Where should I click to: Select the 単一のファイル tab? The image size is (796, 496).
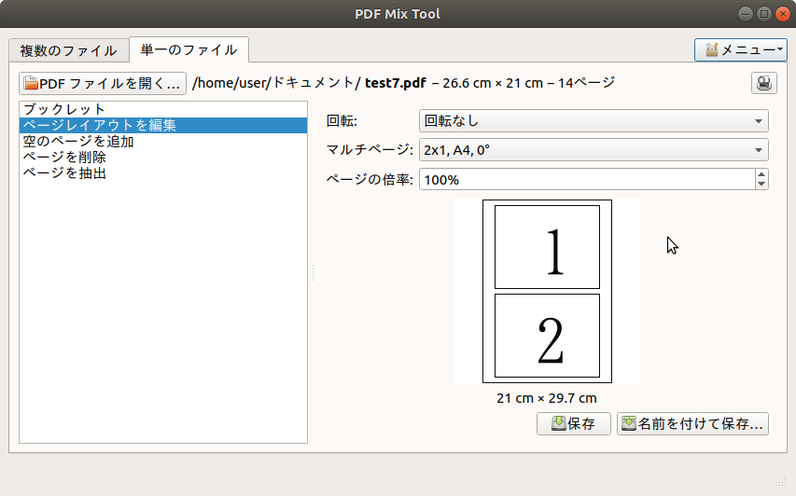(188, 50)
